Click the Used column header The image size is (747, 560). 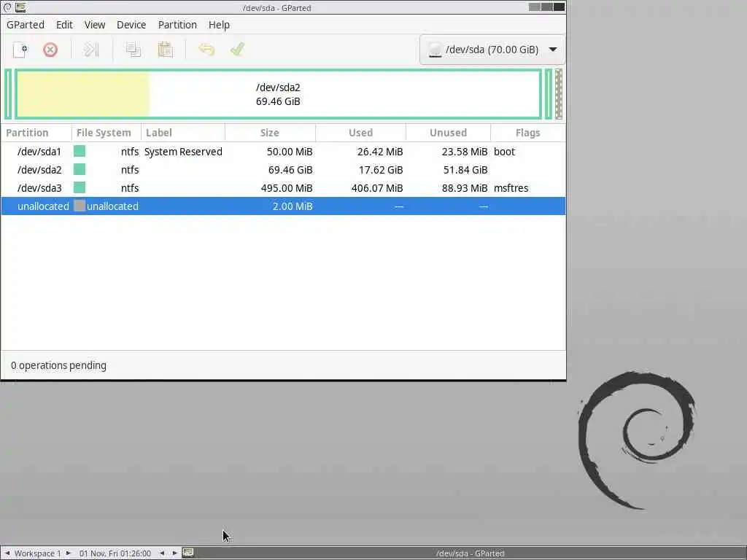(360, 133)
